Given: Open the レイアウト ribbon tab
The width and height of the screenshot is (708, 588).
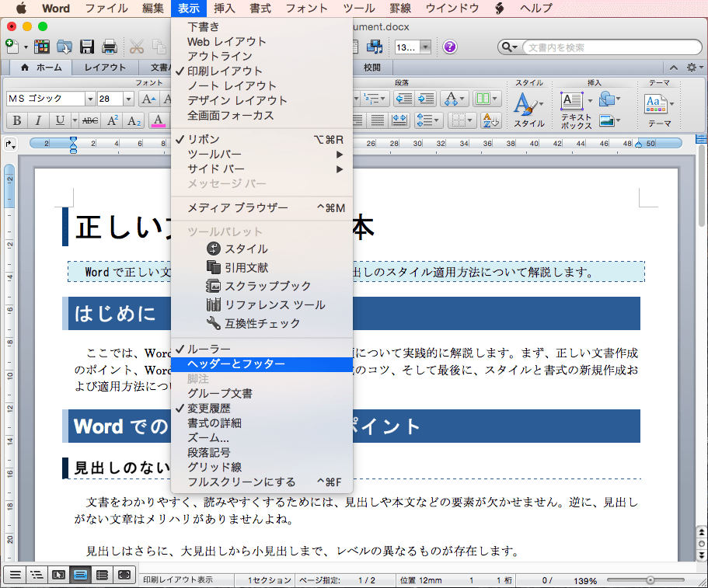Looking at the screenshot, I should point(105,68).
